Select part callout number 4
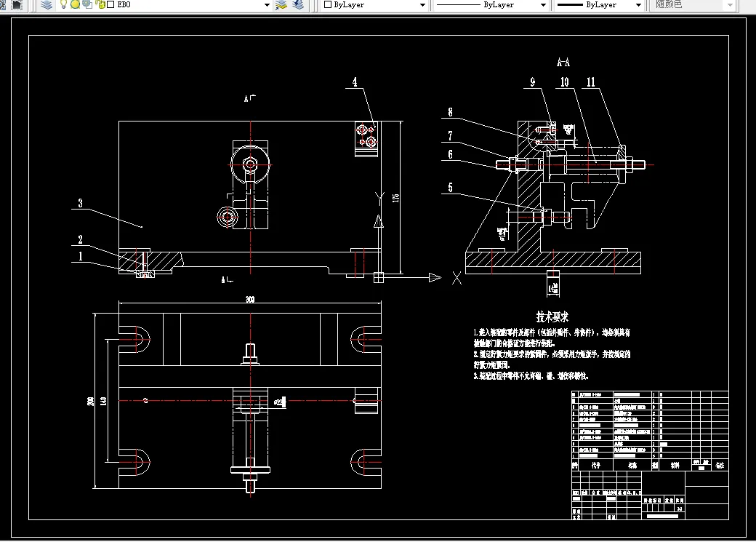 (x=355, y=82)
